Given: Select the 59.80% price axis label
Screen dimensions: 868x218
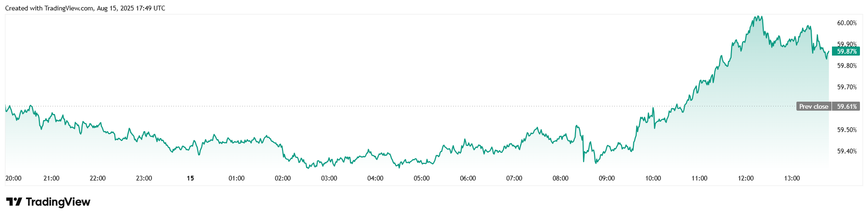Looking at the screenshot, I should [x=847, y=66].
